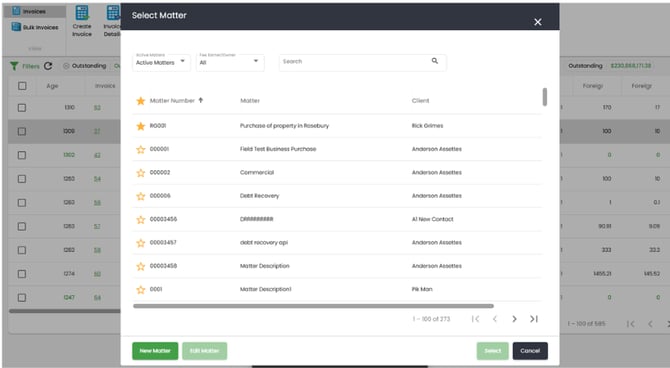Select Matter Description1 row
670x368 pixels.
pyautogui.click(x=337, y=289)
